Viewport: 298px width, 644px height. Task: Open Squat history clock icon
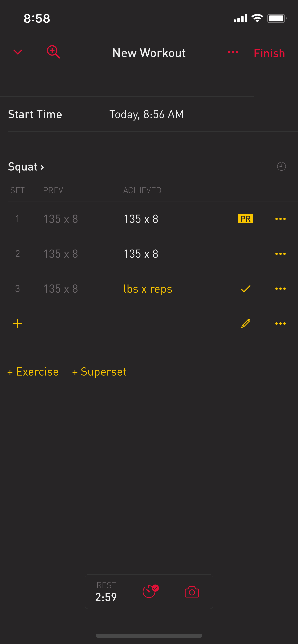click(x=282, y=166)
